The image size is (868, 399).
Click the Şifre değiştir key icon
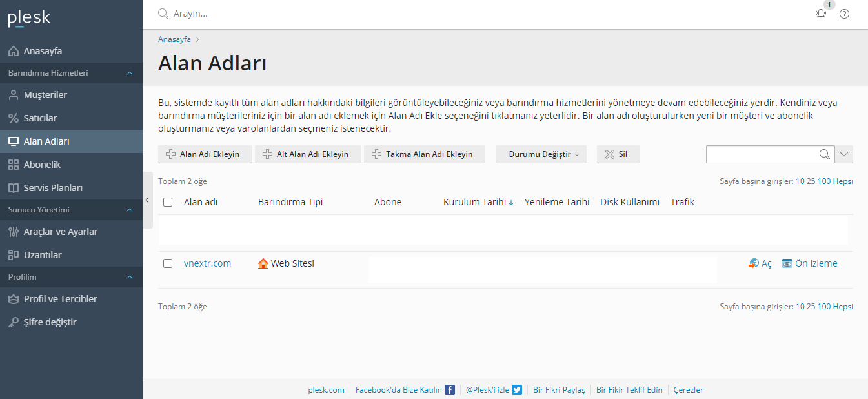click(x=14, y=322)
